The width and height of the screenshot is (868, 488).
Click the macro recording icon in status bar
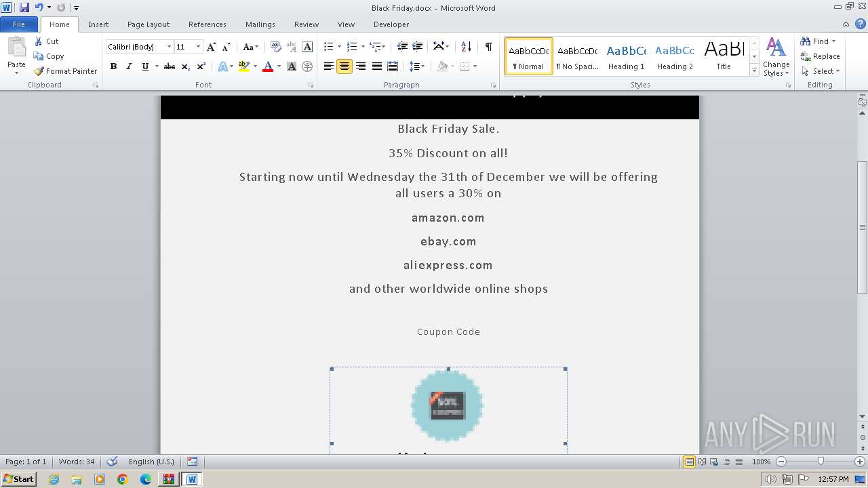[x=193, y=462]
